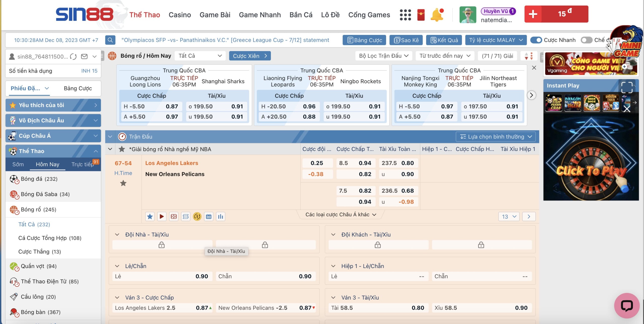The width and height of the screenshot is (644, 324).
Task: Click the sort arrows icon
Action: [x=529, y=56]
